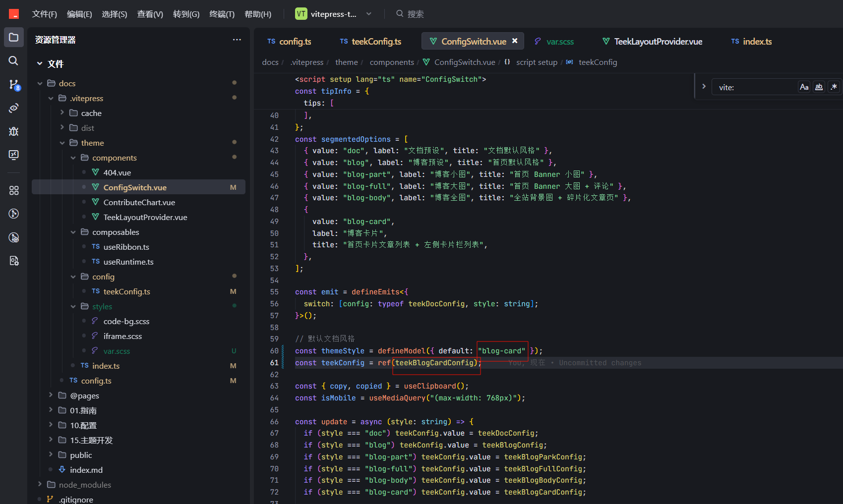843x504 pixels.
Task: Click the VT project badge icon
Action: [301, 14]
